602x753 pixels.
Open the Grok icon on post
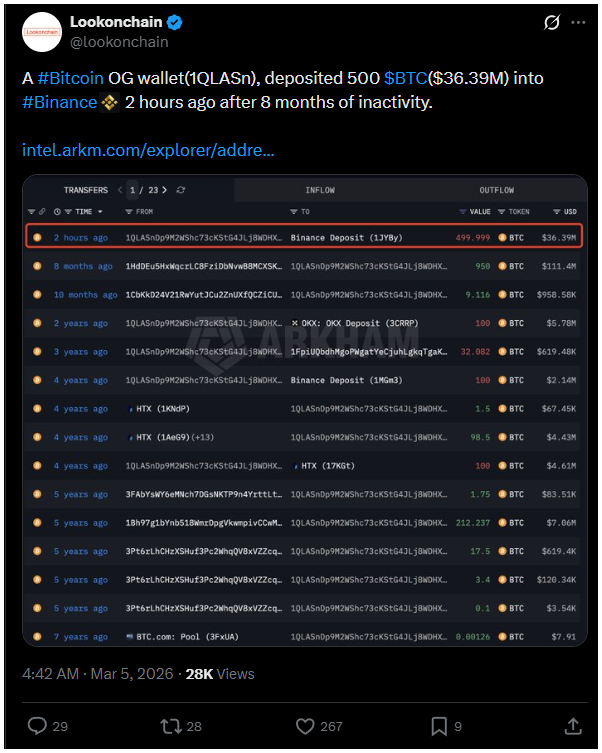(x=549, y=22)
